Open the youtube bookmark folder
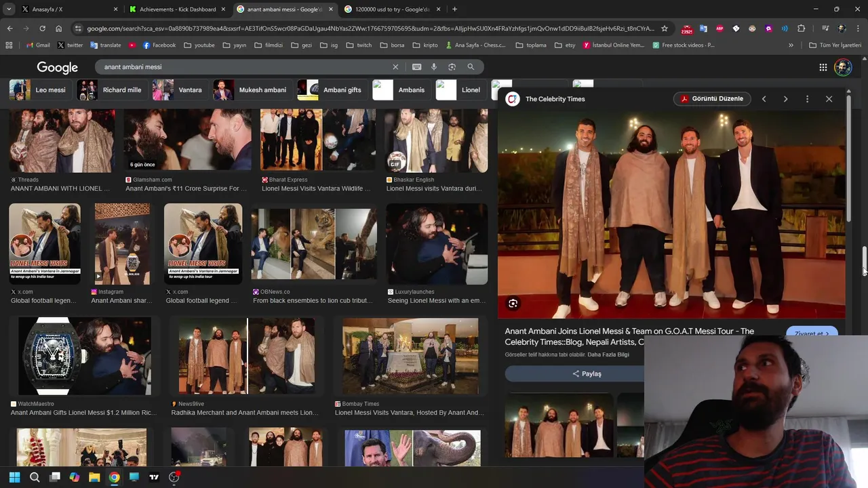Viewport: 868px width, 488px height. (x=199, y=45)
